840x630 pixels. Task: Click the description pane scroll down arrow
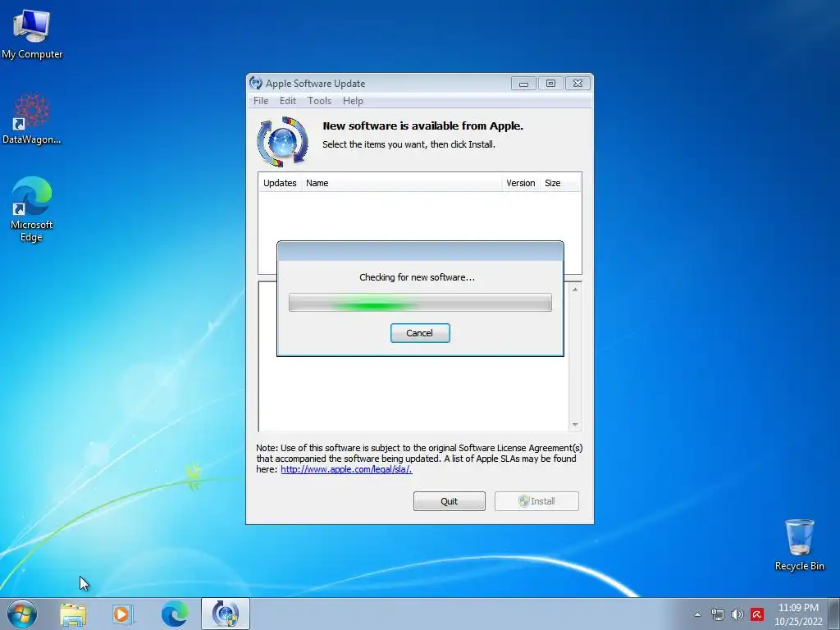(575, 425)
